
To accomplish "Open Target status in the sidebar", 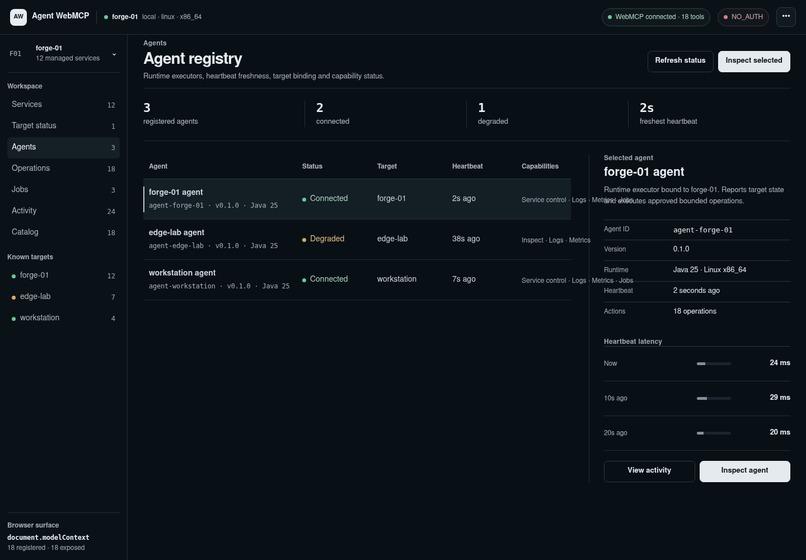I will [x=63, y=125].
